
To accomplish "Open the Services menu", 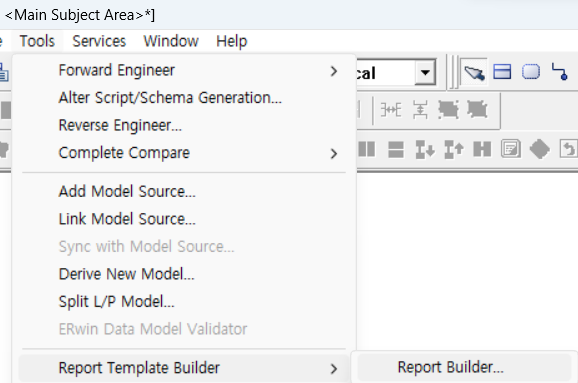I will coord(99,41).
